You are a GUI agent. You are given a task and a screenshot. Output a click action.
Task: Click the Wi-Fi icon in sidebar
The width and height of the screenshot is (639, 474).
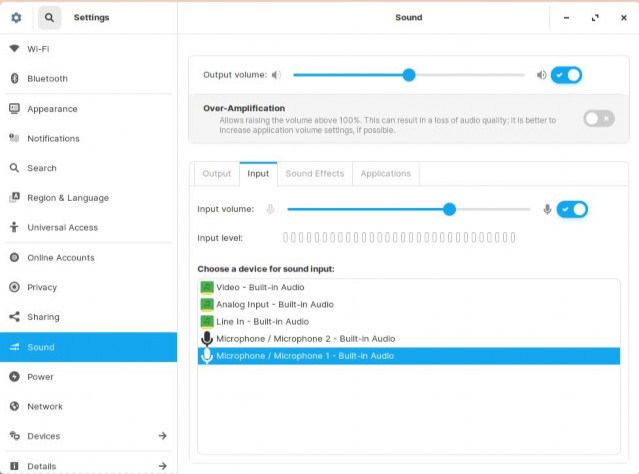[14, 48]
